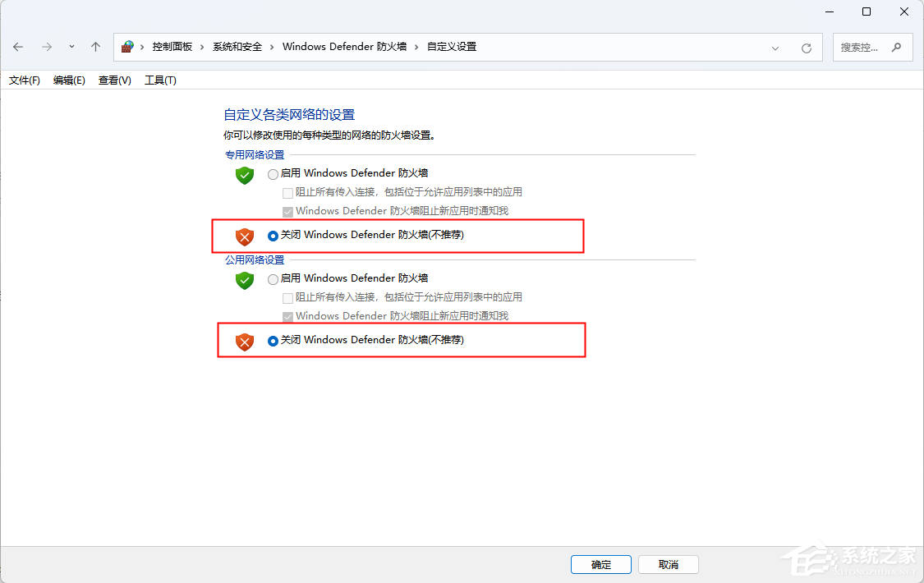Close the firewall settings window
The image size is (924, 583).
pyautogui.click(x=904, y=11)
